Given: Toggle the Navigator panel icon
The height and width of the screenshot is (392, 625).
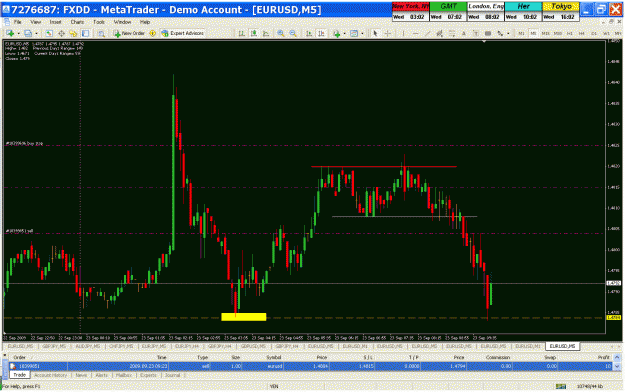Looking at the screenshot, I should pos(73,33).
